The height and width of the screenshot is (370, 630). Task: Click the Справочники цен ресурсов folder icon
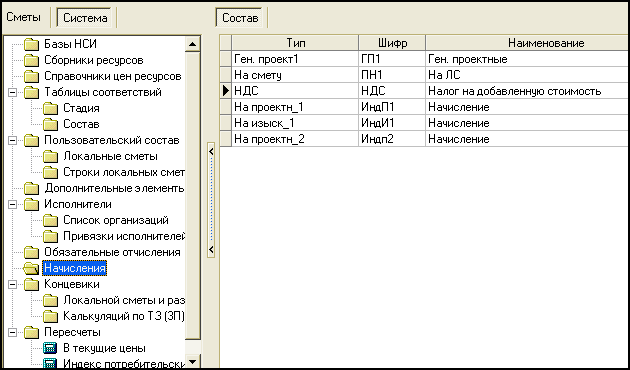(x=31, y=76)
